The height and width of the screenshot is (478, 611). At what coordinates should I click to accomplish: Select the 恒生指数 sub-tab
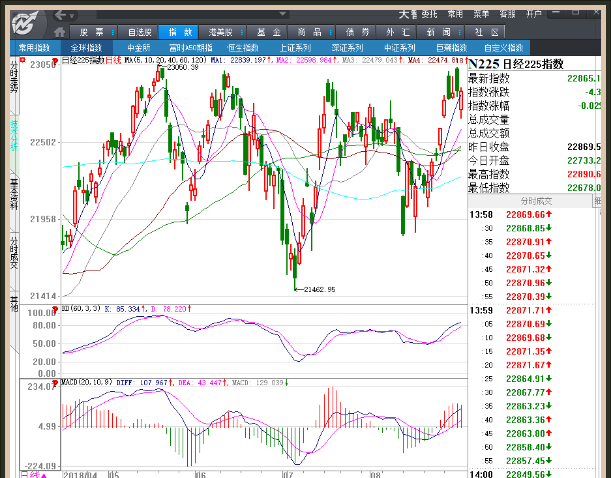coord(243,48)
